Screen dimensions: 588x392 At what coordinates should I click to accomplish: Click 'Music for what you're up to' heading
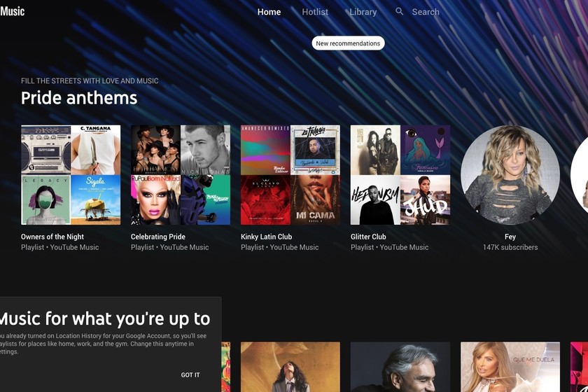coord(105,319)
